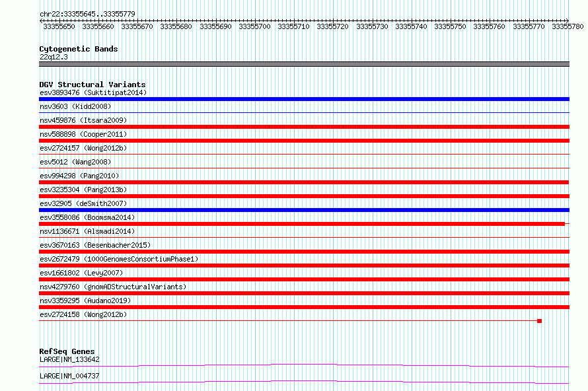The width and height of the screenshot is (588, 391).
Task: Click the magenta line of LARGE|NM_004737
Action: click(304, 382)
